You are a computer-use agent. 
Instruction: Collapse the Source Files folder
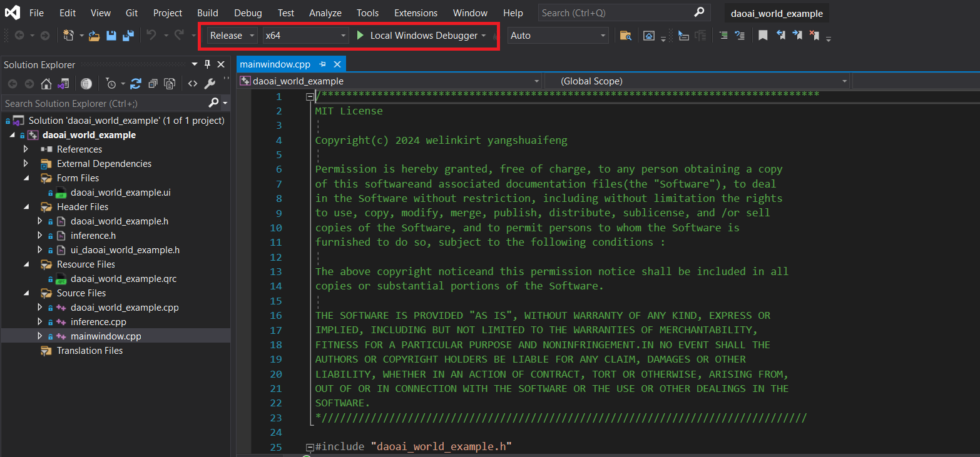(x=26, y=293)
